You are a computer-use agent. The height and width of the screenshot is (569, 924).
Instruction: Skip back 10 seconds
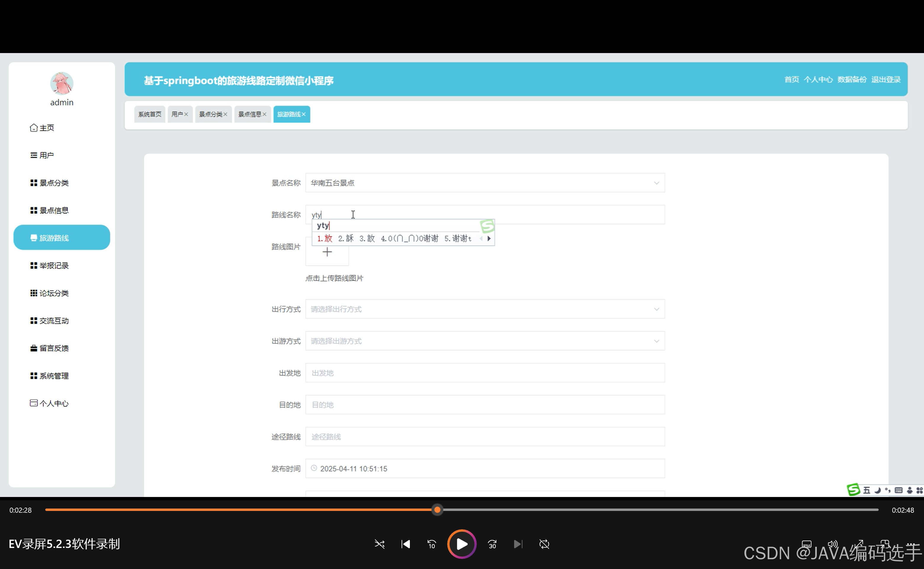click(431, 544)
